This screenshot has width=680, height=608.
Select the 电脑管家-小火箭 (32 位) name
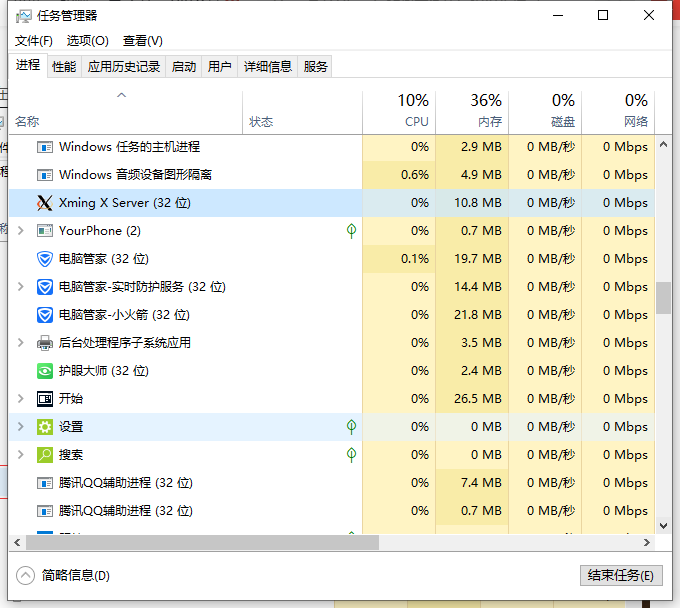[x=124, y=315]
